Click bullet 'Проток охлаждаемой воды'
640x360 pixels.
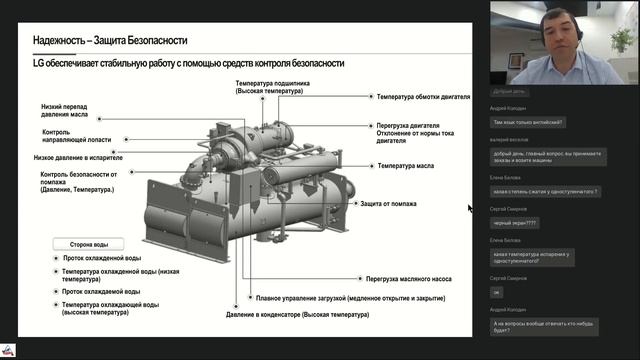pos(101,291)
